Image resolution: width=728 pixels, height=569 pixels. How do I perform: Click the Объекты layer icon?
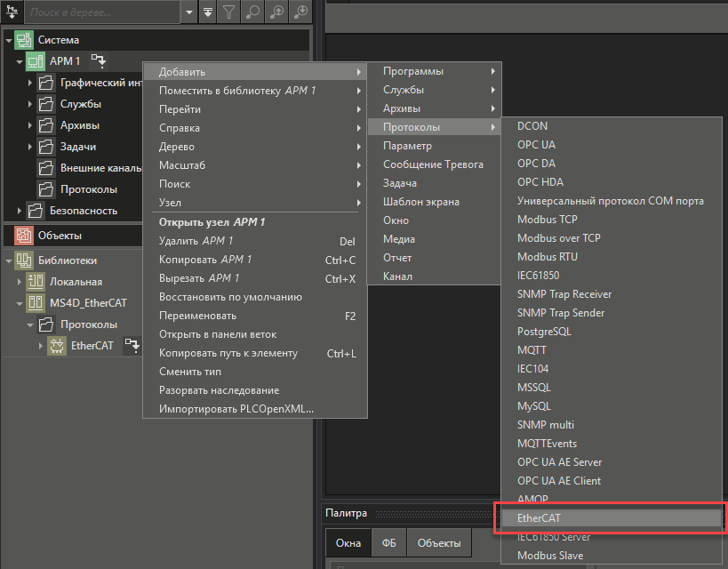[23, 236]
